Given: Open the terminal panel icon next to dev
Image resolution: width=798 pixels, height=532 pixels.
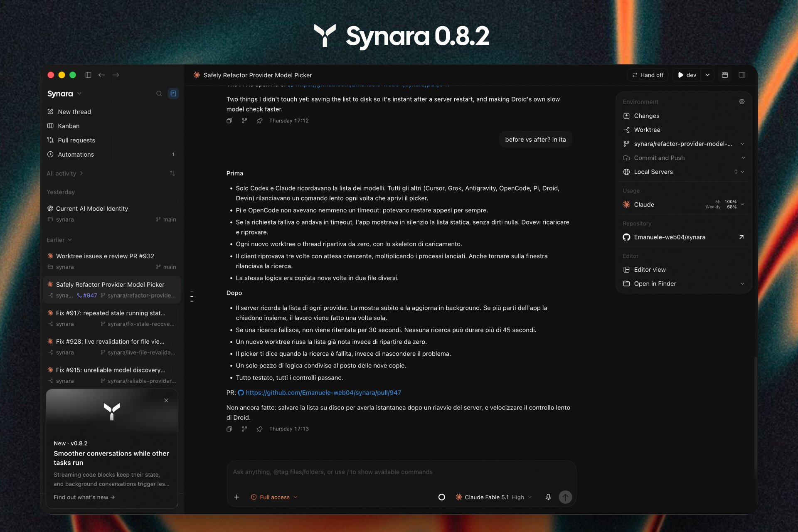Looking at the screenshot, I should coord(725,75).
